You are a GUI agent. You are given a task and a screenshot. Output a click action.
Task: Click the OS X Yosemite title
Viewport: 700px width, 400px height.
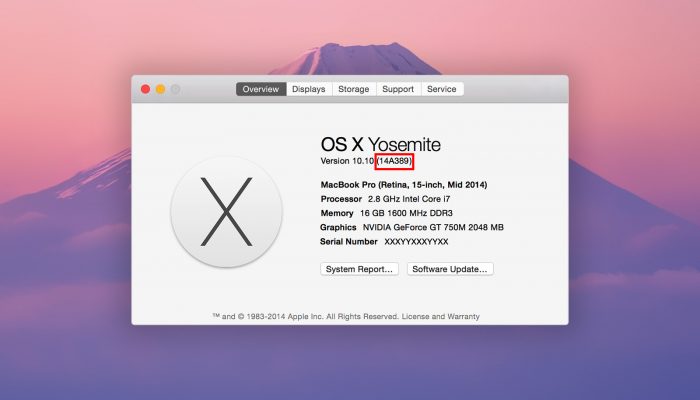[x=381, y=144]
